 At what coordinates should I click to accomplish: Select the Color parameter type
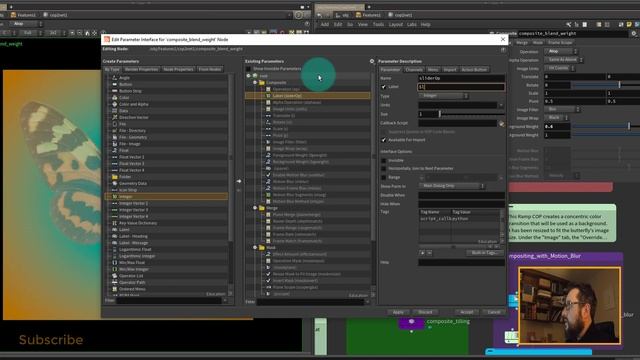(124, 98)
